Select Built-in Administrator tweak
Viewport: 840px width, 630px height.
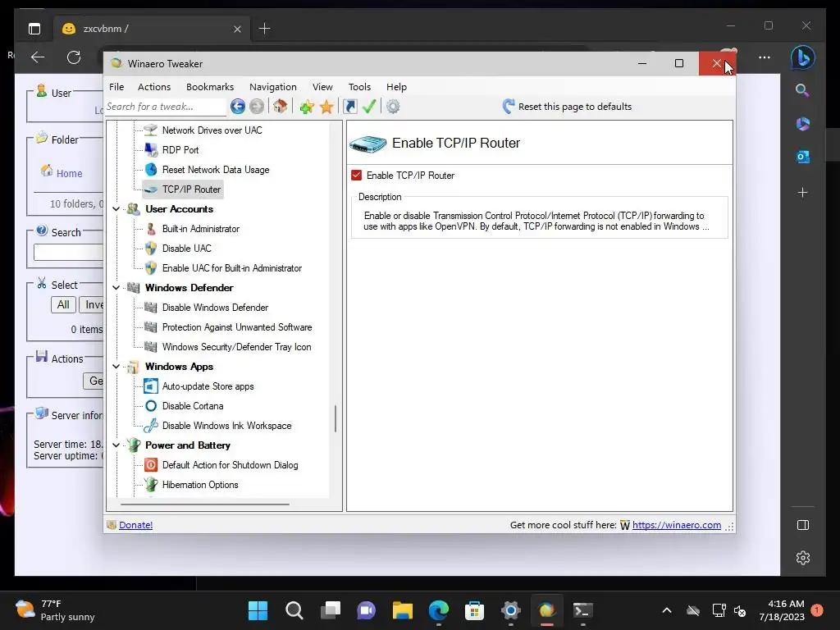[x=201, y=229]
